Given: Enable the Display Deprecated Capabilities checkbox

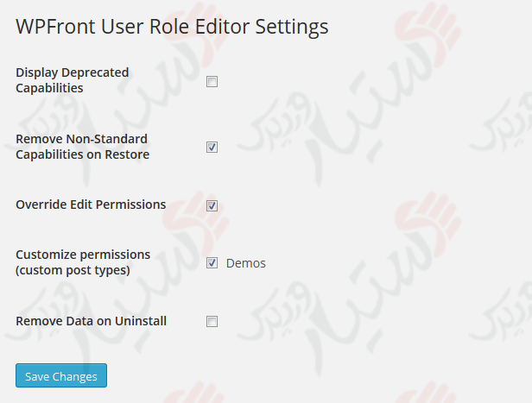Looking at the screenshot, I should point(212,82).
